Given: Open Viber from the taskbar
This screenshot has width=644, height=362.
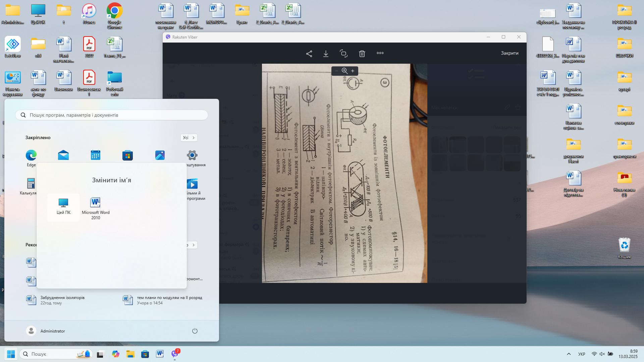Looking at the screenshot, I should tap(175, 354).
